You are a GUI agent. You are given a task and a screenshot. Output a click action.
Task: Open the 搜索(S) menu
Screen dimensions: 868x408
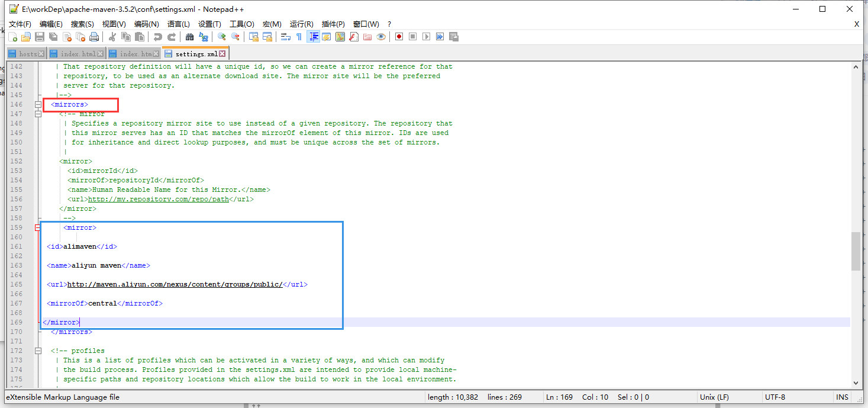tap(82, 24)
